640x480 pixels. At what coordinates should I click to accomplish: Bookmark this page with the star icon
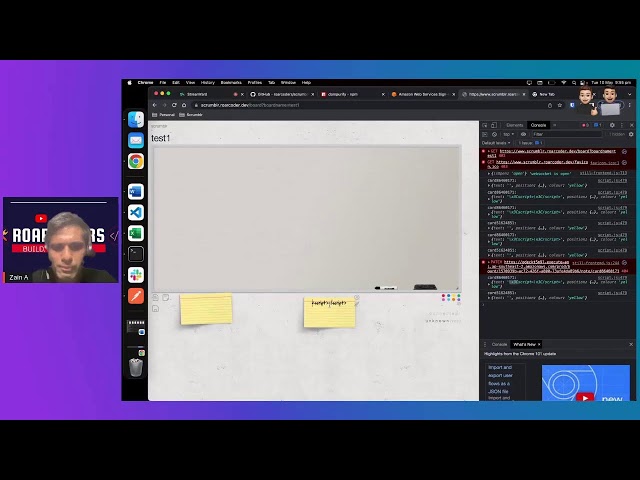tap(560, 105)
